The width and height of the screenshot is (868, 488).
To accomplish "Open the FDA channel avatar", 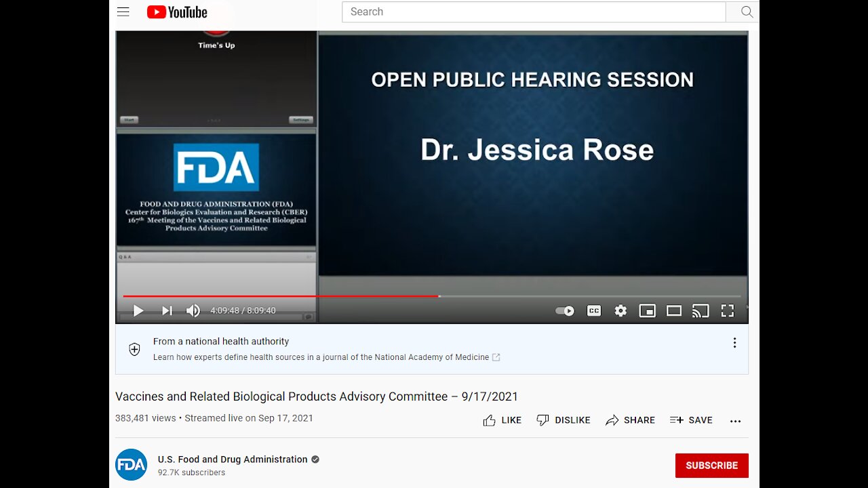I will [131, 465].
